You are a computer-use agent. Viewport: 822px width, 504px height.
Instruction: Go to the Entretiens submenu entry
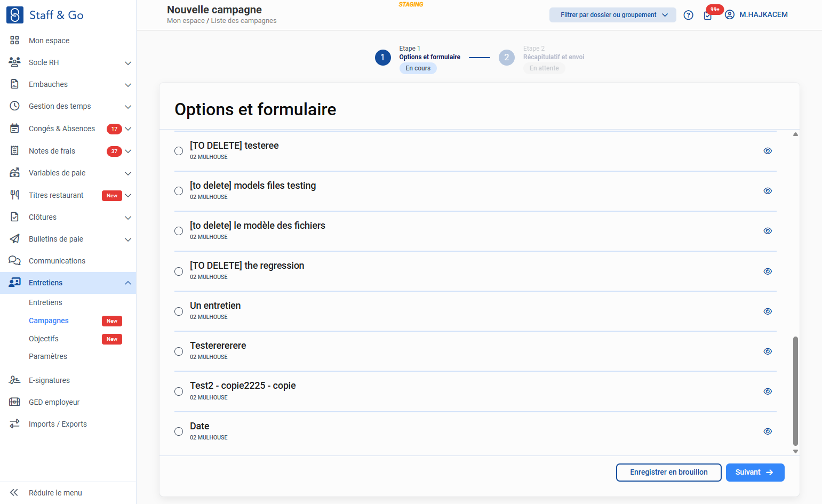[45, 302]
